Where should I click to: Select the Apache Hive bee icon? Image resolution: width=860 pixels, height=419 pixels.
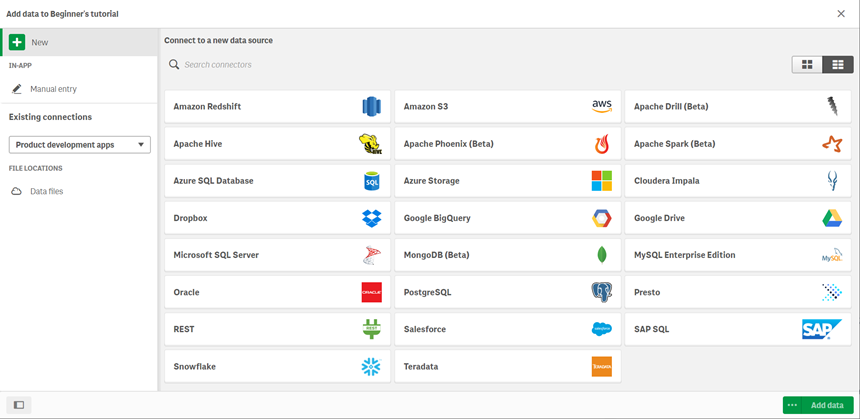coord(371,144)
